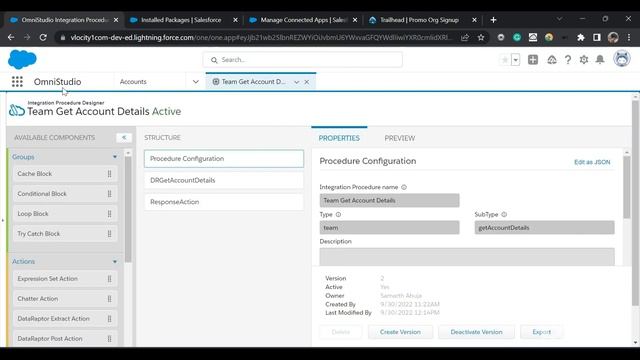Click the Create Version button
This screenshot has width=640, height=360.
(x=400, y=332)
